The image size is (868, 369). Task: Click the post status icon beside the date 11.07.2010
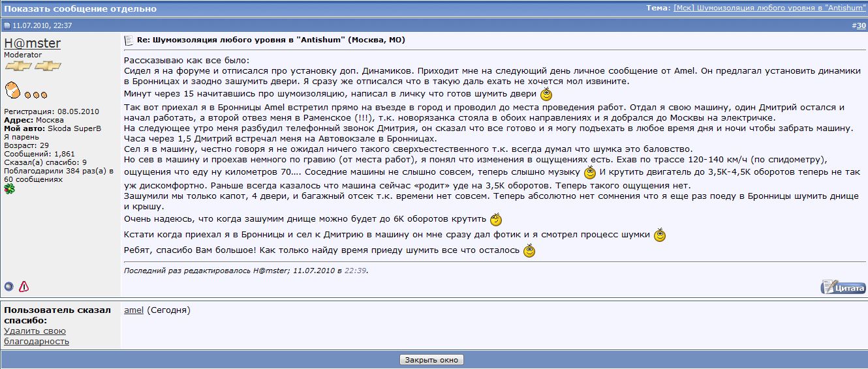[7, 25]
